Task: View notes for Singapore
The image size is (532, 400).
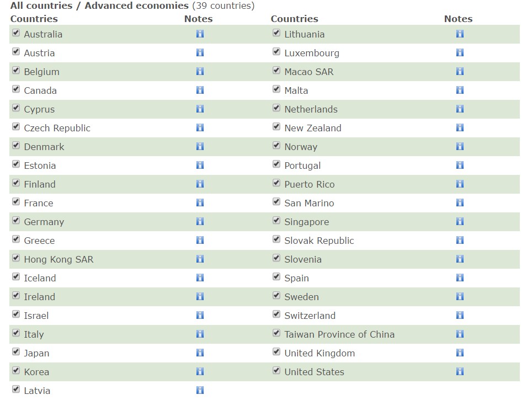Action: tap(460, 221)
